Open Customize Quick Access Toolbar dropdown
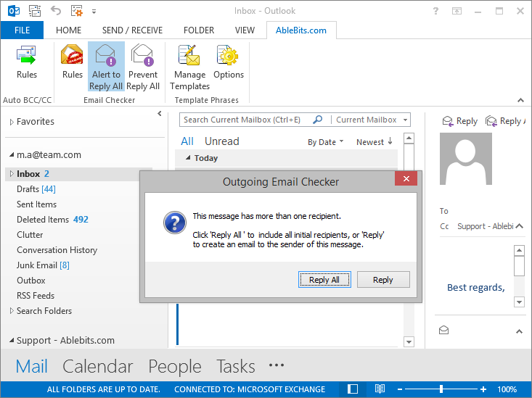This screenshot has height=398, width=532. (x=94, y=12)
